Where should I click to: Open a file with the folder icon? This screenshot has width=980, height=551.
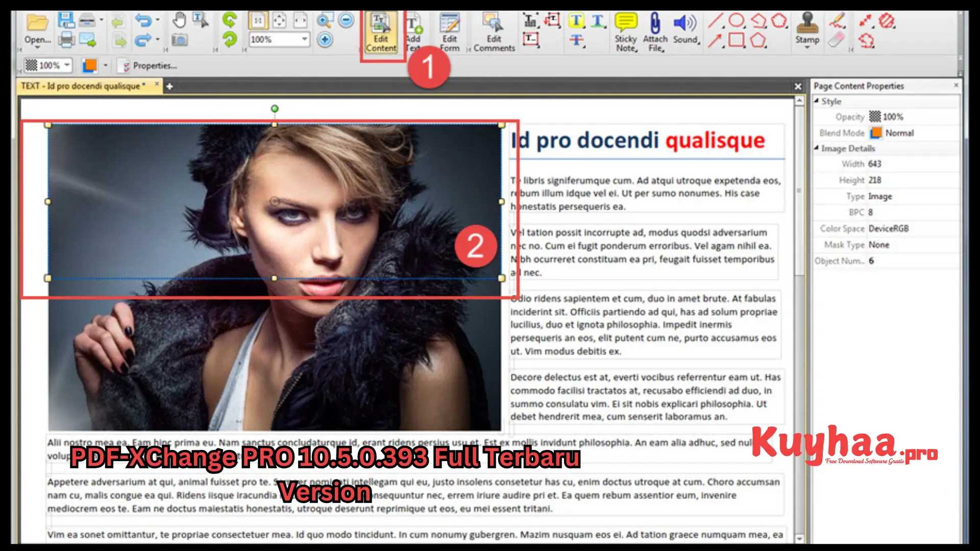[38, 23]
